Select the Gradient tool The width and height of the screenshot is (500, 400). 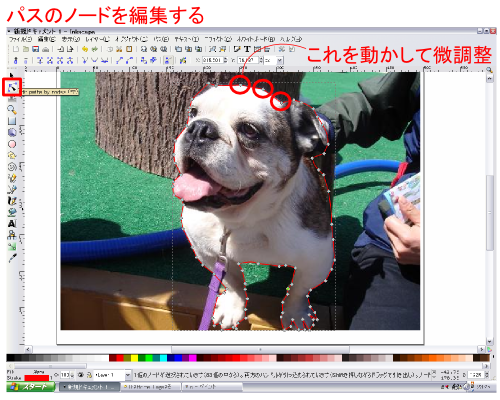click(12, 246)
